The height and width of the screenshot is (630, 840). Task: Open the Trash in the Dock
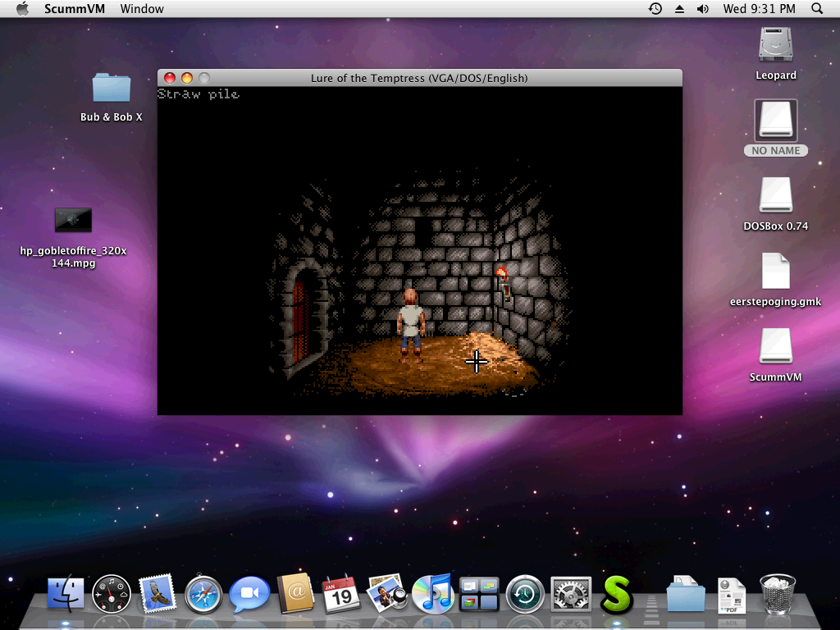click(x=777, y=593)
